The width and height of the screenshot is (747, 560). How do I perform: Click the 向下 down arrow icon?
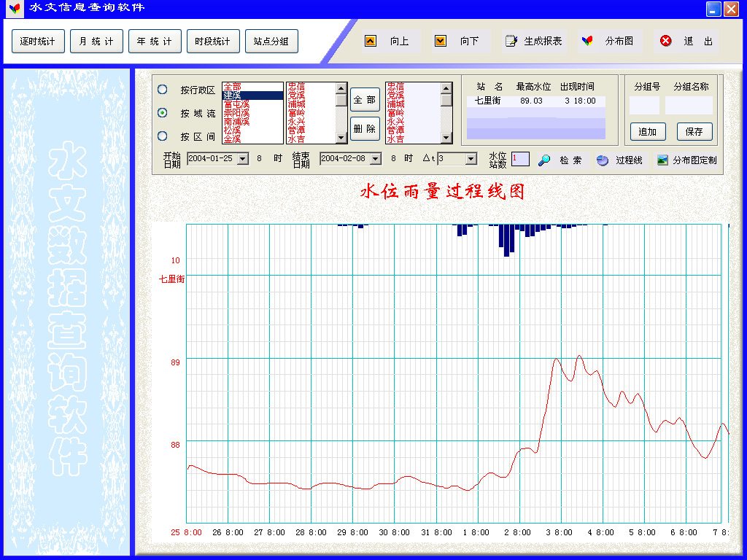(441, 41)
